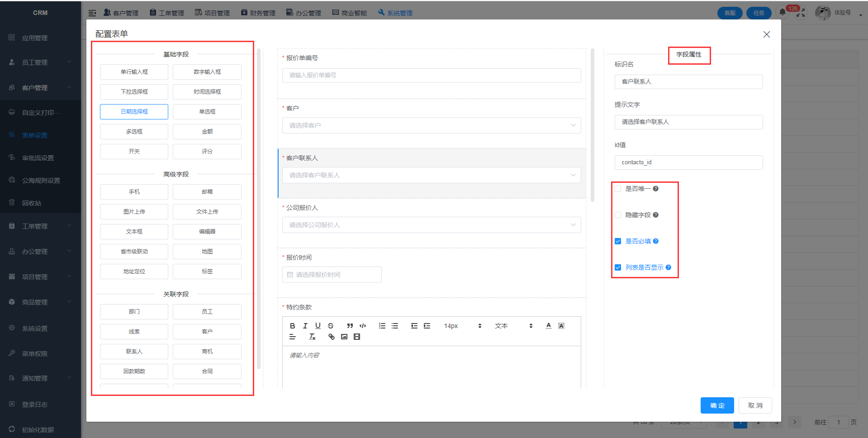Pick a text color in the editor

tap(548, 326)
